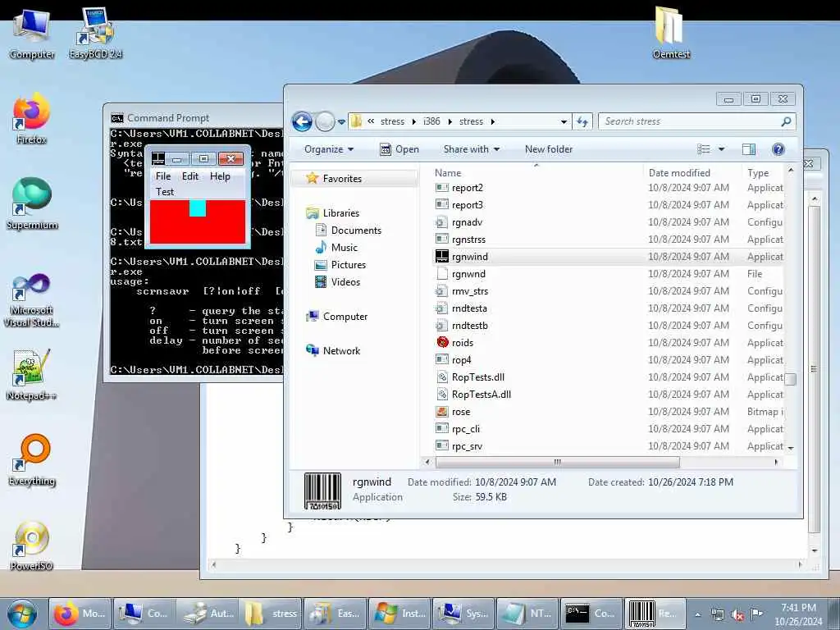Launch Supermium desktop shortcut

click(32, 204)
